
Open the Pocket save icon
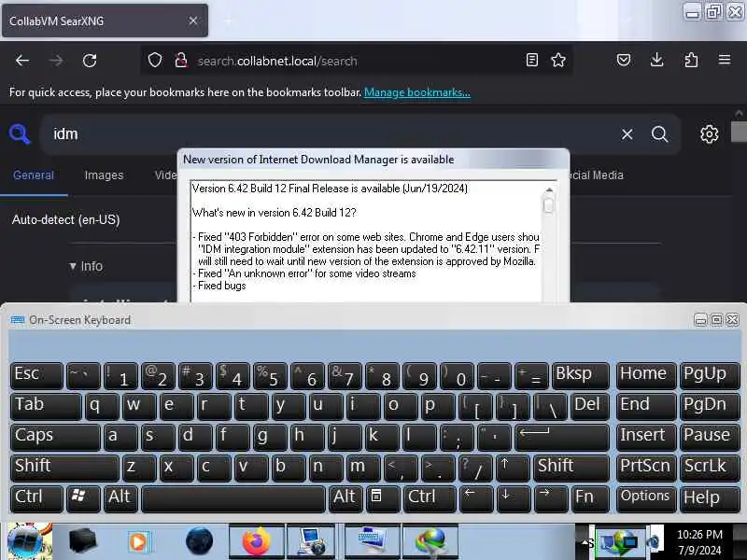pos(624,60)
